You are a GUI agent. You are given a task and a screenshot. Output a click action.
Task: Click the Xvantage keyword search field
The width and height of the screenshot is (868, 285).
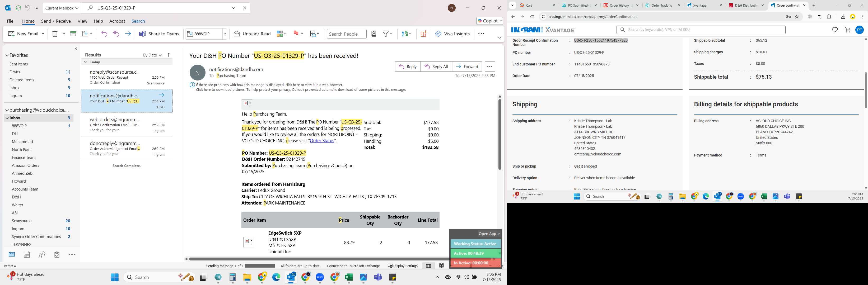pos(701,30)
